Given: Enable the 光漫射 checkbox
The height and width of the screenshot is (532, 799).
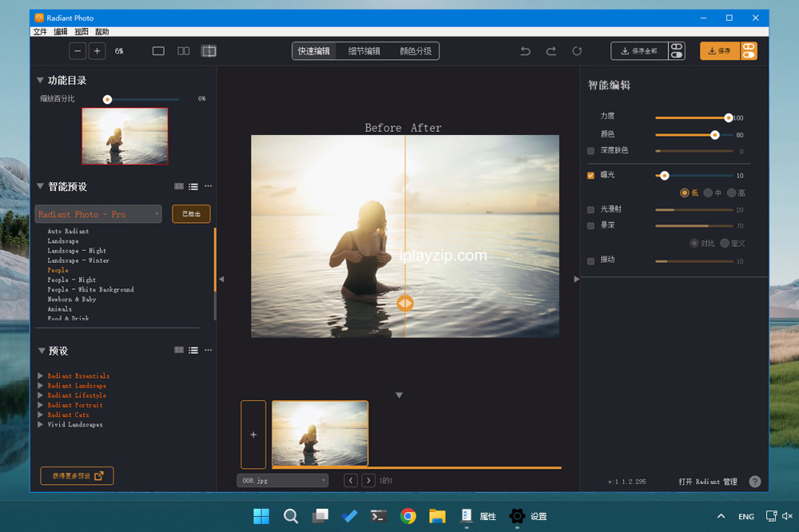Looking at the screenshot, I should [x=590, y=209].
